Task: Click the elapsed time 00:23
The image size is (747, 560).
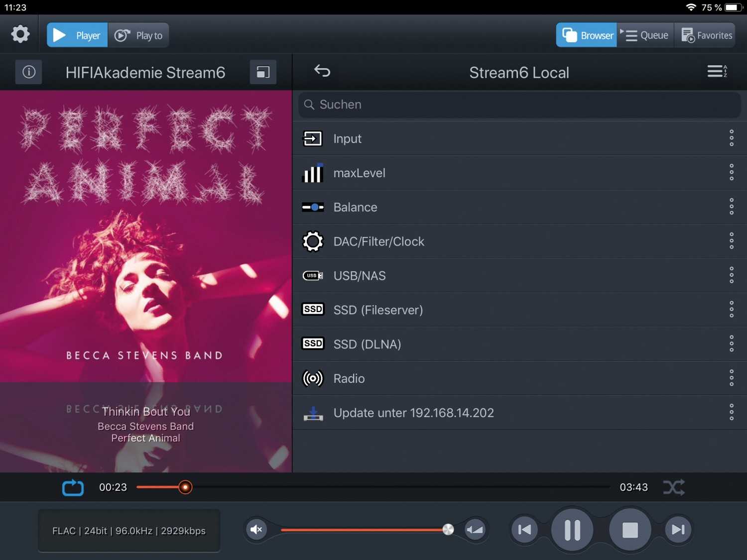Action: (113, 487)
